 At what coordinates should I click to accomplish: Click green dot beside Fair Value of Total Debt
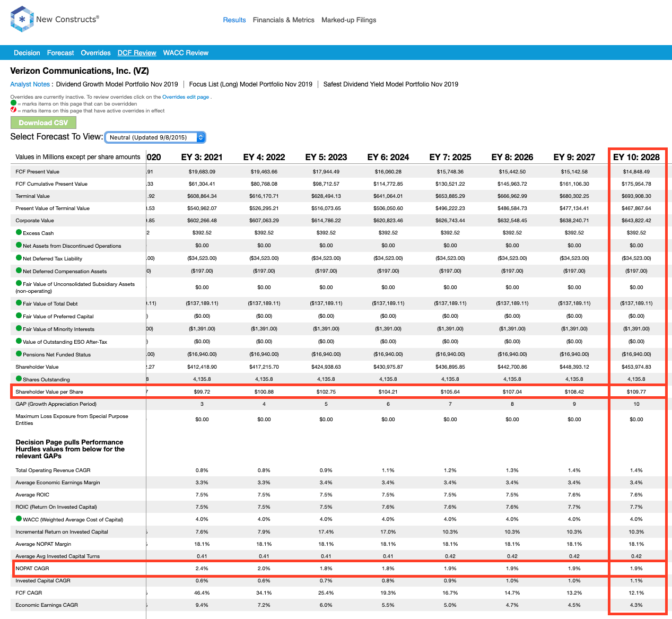pyautogui.click(x=19, y=303)
